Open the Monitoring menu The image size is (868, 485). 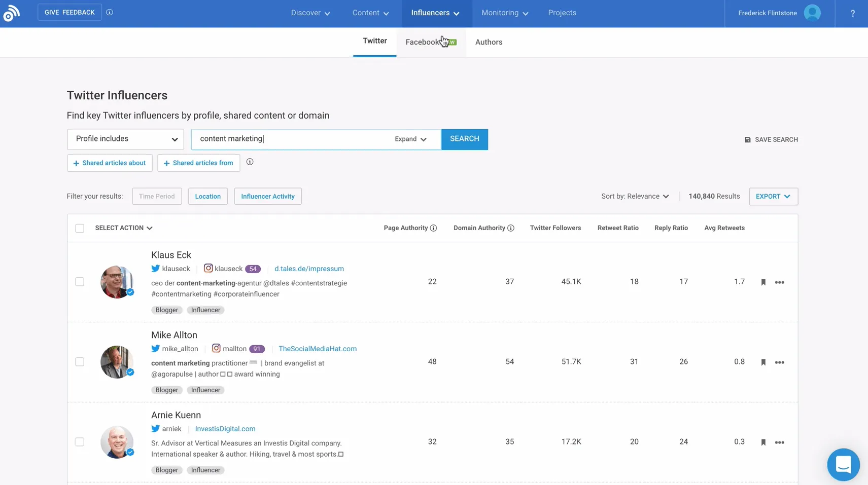504,13
